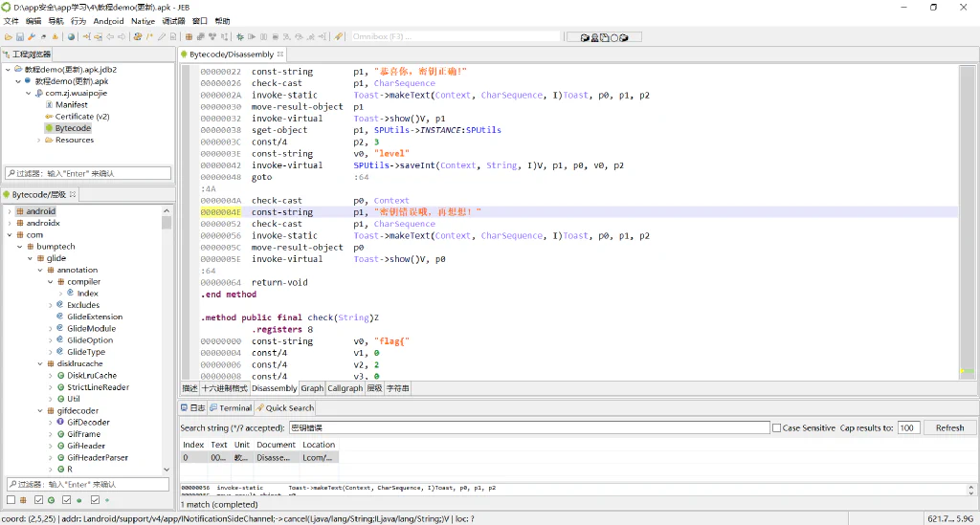980x525 pixels.
Task: Expand the android package node
Action: (x=10, y=211)
